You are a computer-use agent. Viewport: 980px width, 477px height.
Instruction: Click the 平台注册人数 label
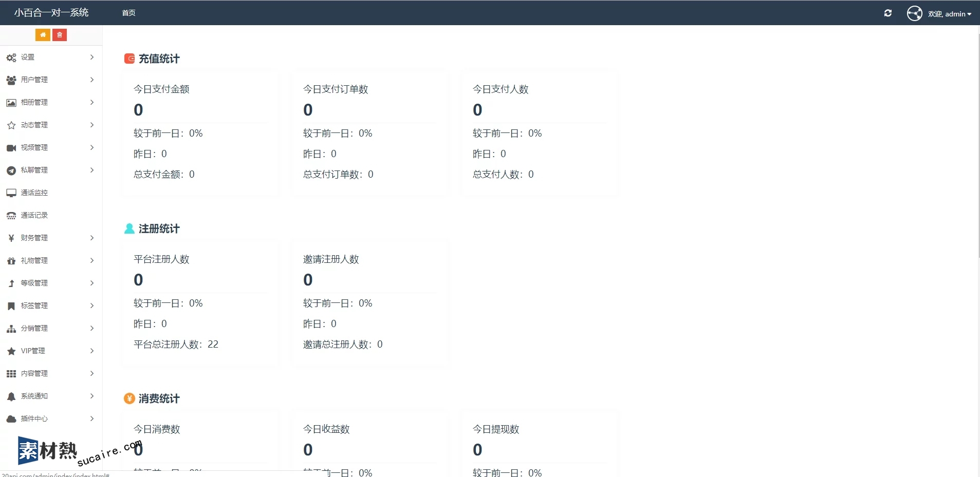(161, 259)
